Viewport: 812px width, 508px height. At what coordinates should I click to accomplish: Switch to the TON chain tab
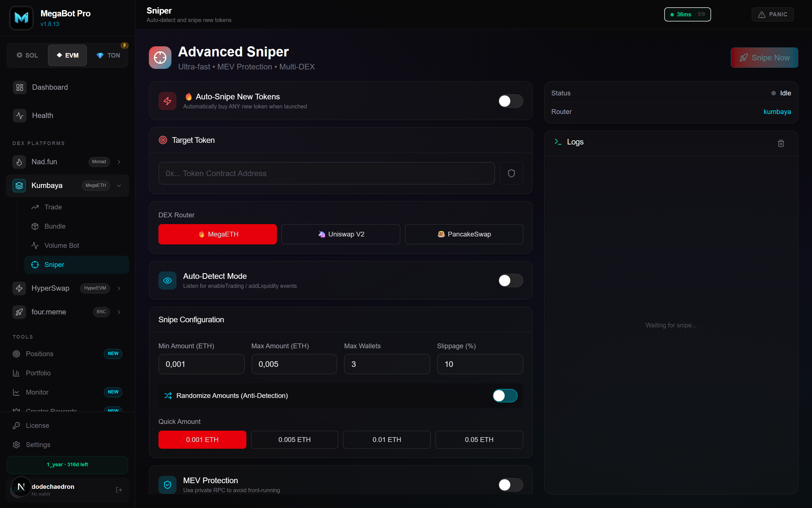(x=108, y=55)
